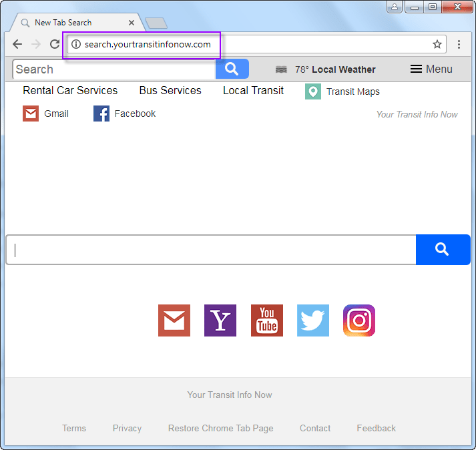The width and height of the screenshot is (476, 450).
Task: Click the Gmail envelope icon in shortcuts row
Action: tap(31, 114)
